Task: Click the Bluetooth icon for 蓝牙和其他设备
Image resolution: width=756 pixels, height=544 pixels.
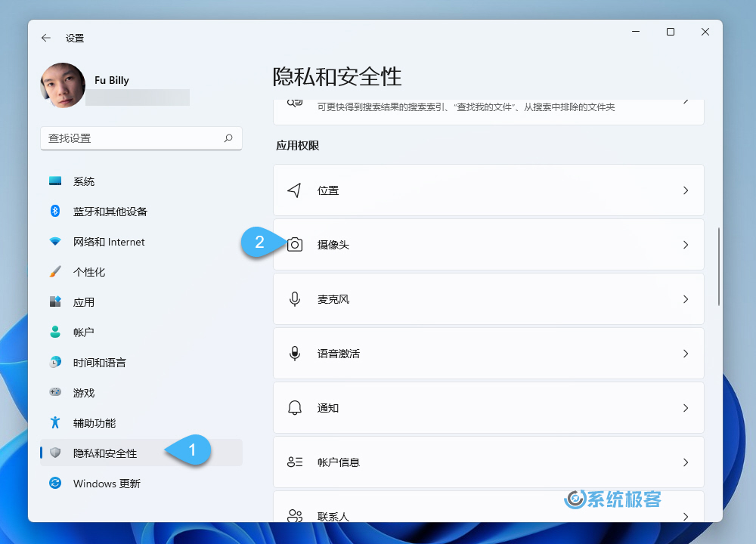Action: pos(55,211)
